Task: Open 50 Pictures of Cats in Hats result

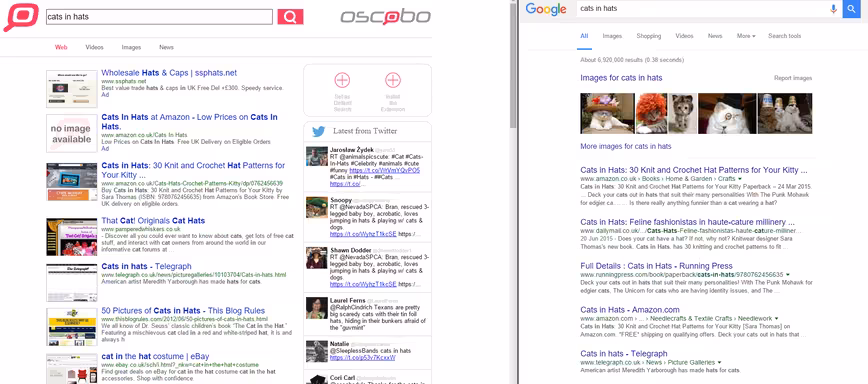Action: [x=183, y=311]
